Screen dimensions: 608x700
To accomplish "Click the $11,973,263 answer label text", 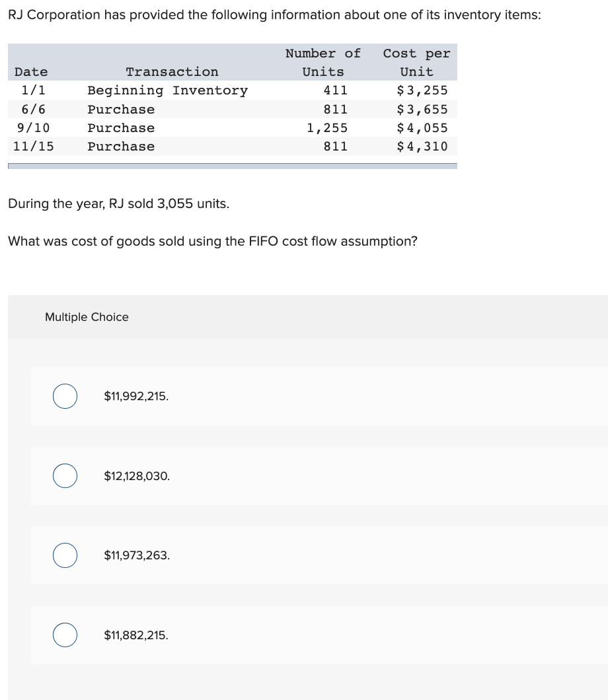I will 137,555.
